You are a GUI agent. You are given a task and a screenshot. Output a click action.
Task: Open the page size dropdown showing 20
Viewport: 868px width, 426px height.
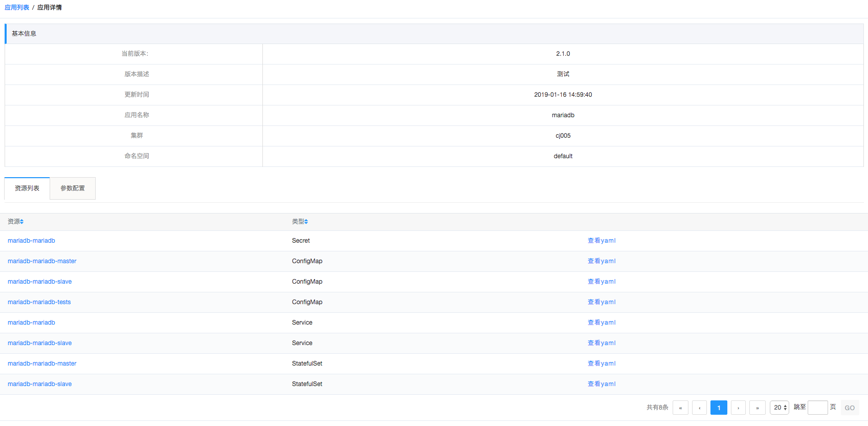point(780,408)
